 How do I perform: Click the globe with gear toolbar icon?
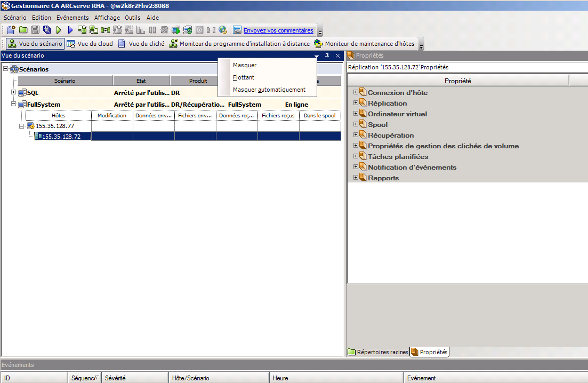point(223,30)
